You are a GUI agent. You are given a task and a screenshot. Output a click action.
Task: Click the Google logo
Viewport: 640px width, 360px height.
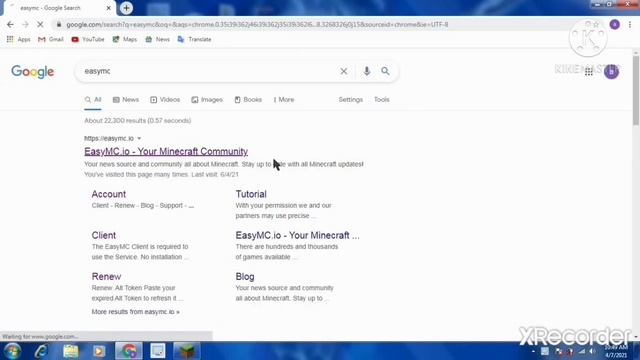tap(33, 72)
